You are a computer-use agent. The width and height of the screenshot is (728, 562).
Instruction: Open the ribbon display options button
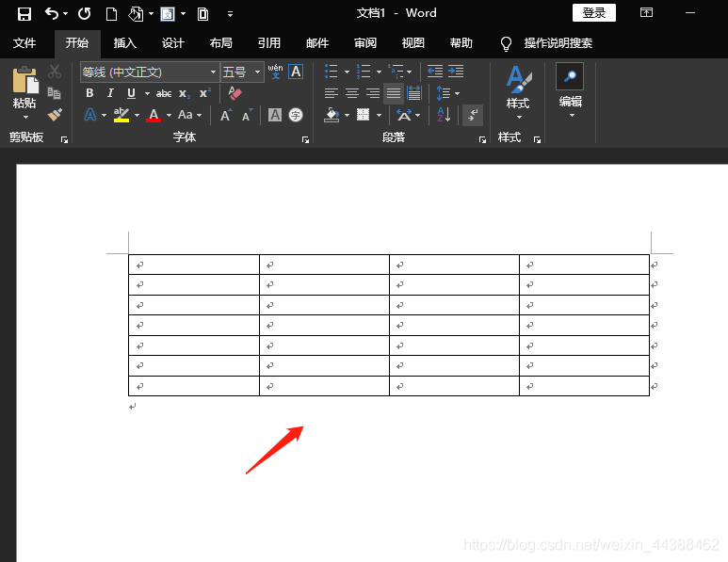pyautogui.click(x=646, y=13)
